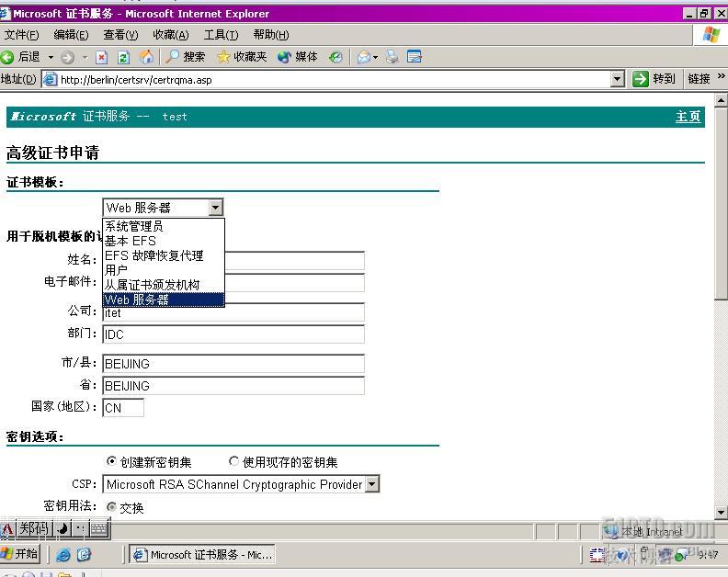The width and height of the screenshot is (728, 577).
Task: Open the 文件(F) menu
Action: pyautogui.click(x=21, y=35)
